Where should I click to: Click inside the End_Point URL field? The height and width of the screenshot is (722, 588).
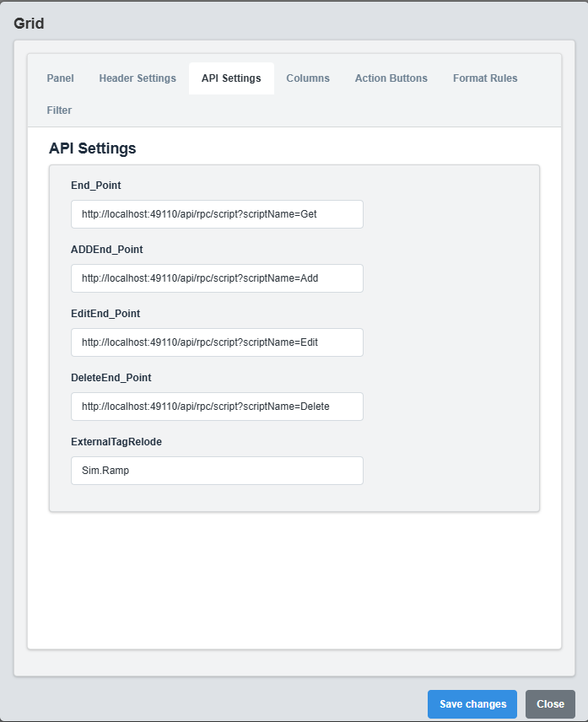(x=217, y=214)
